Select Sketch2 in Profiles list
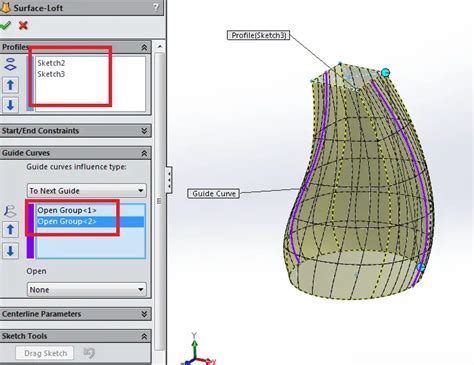Screen dimensions: 474x365 click(x=51, y=63)
